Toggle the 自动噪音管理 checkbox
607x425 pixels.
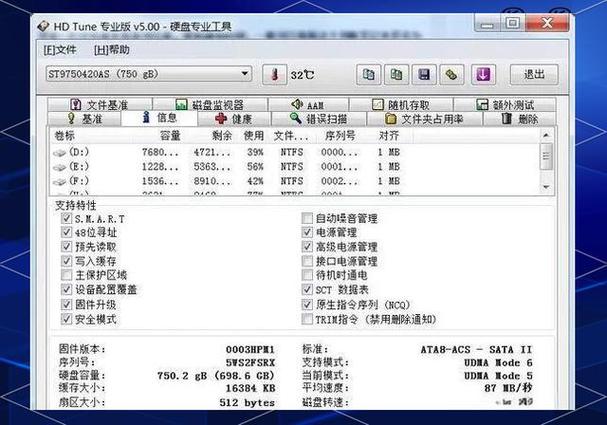coord(307,218)
